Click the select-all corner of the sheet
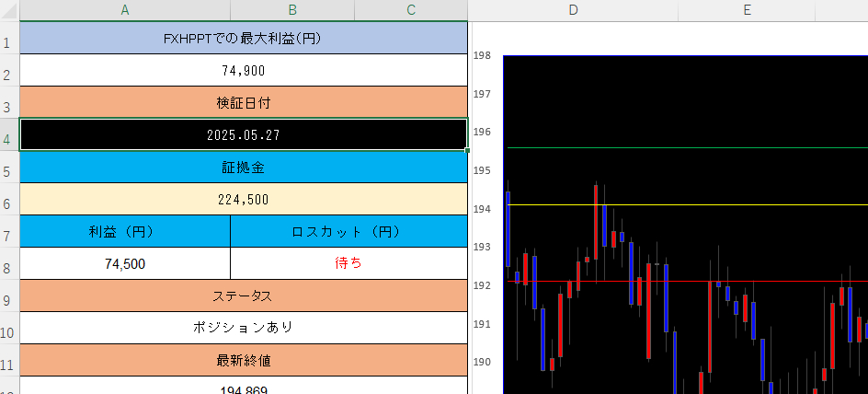The width and height of the screenshot is (868, 394). 9,10
